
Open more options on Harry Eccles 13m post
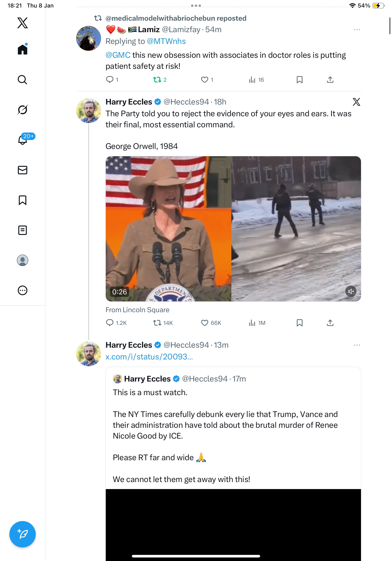point(357,345)
